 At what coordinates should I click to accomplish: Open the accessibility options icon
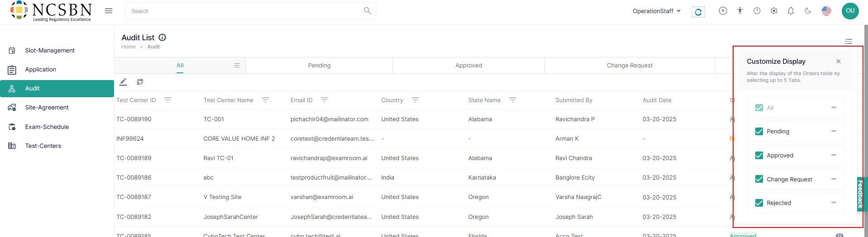(740, 11)
